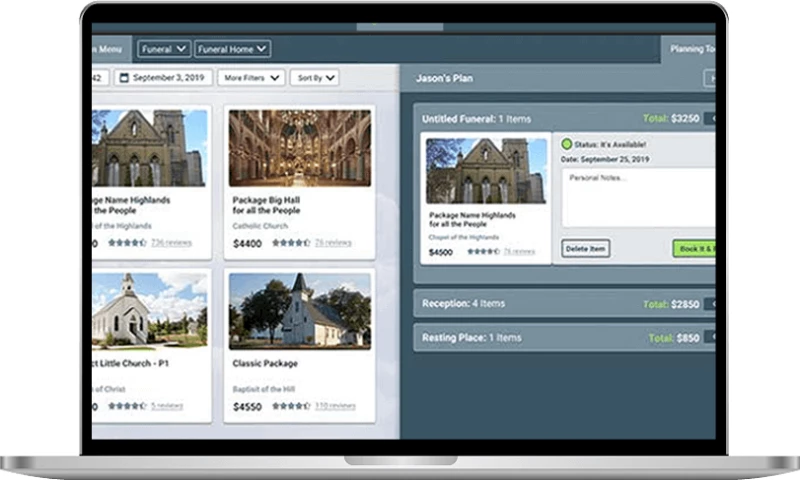Screen dimensions: 800x480
Task: Open the main Menu tab
Action: (107, 48)
